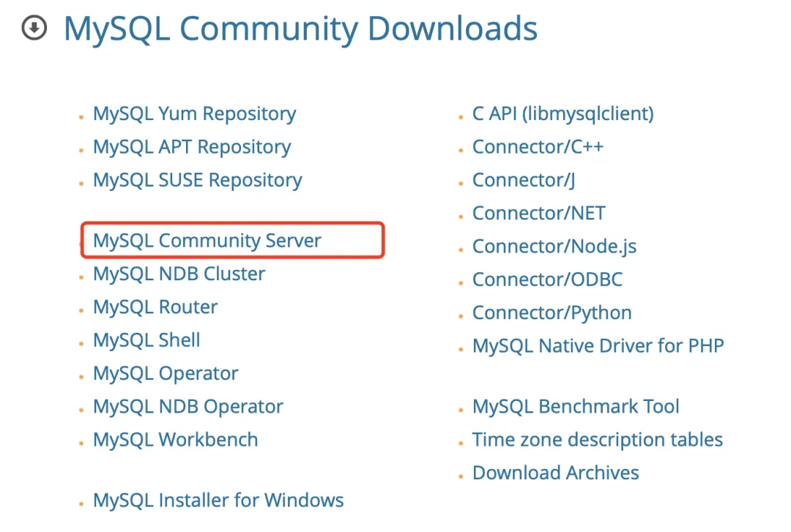Select Connector/NET download link
Viewport: 791px width, 532px height.
539,213
